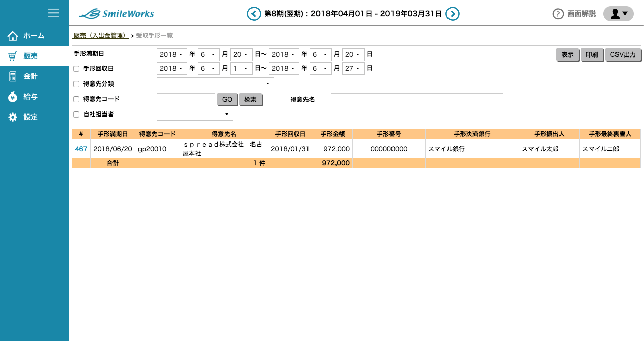Toggle the 自社担当者 checkbox
The height and width of the screenshot is (341, 644).
coord(76,115)
